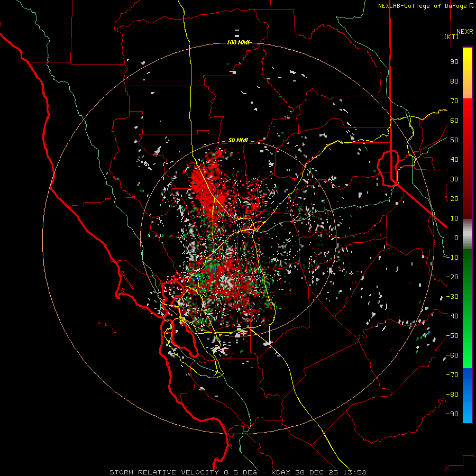
Task: Click the NEXR label above color scale
Action: [464, 32]
